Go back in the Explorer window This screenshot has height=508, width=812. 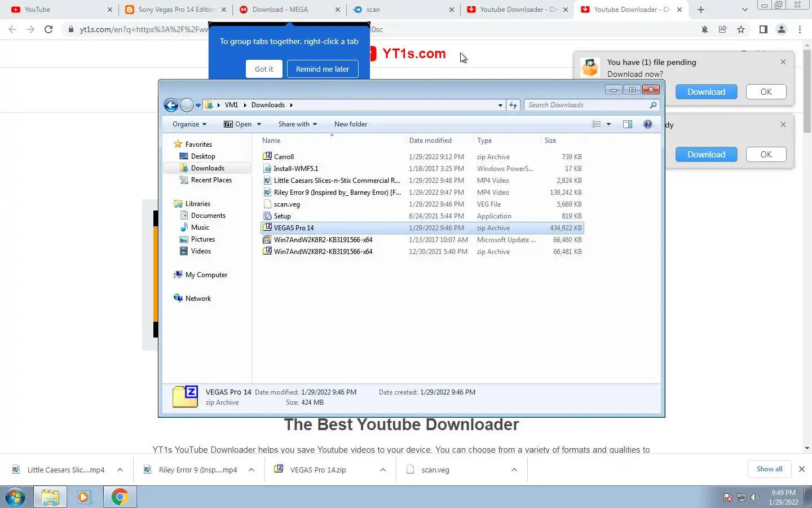(171, 105)
